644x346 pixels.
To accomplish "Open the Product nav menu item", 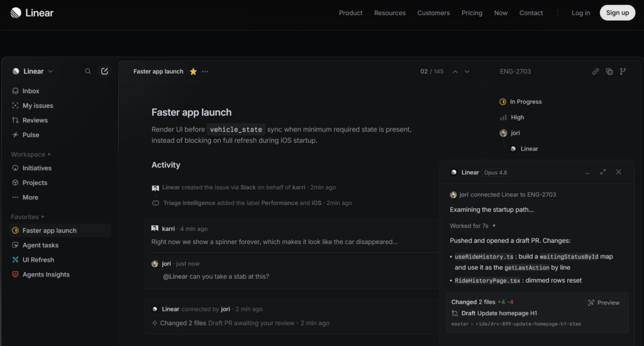I will [350, 13].
